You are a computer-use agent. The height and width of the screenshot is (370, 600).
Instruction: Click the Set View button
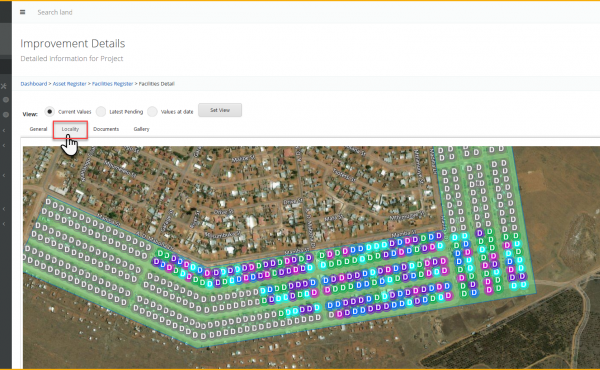(x=220, y=110)
